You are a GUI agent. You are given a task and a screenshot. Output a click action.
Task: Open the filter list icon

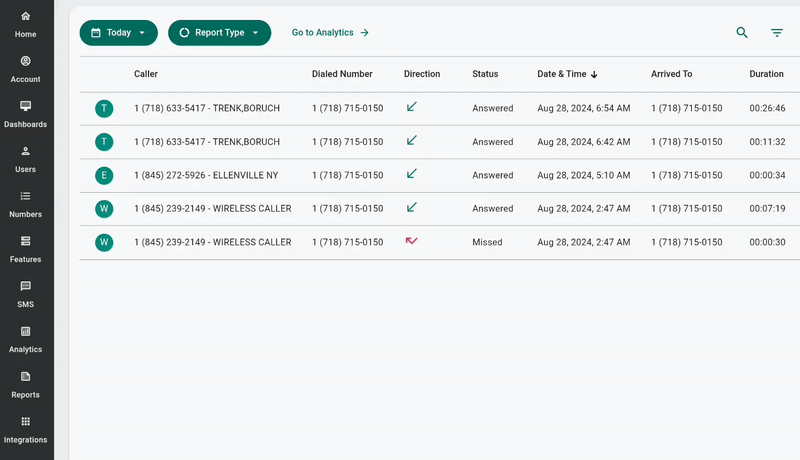(777, 33)
